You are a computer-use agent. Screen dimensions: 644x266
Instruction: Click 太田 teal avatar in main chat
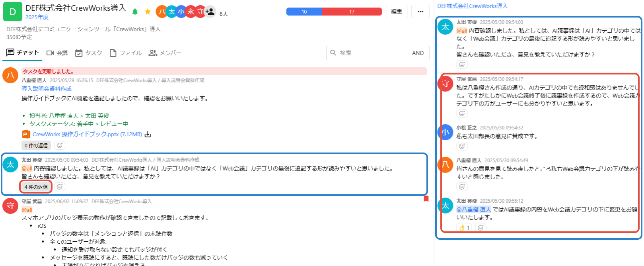click(10, 164)
